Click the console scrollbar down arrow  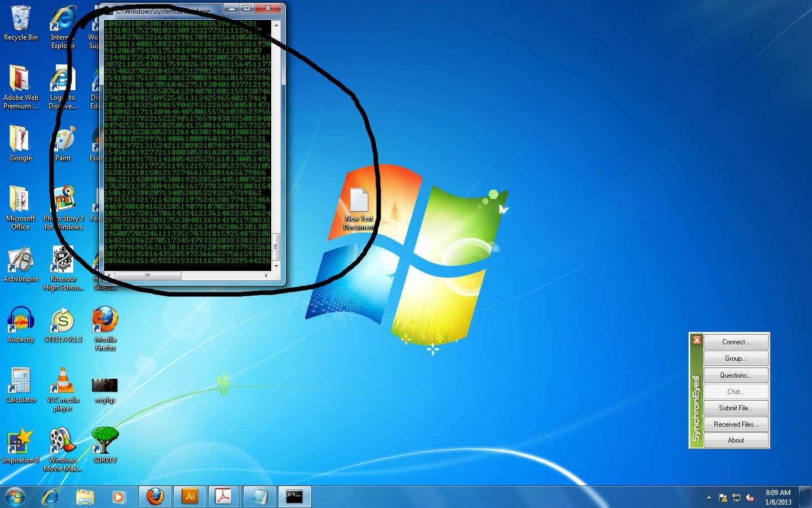pos(276,267)
